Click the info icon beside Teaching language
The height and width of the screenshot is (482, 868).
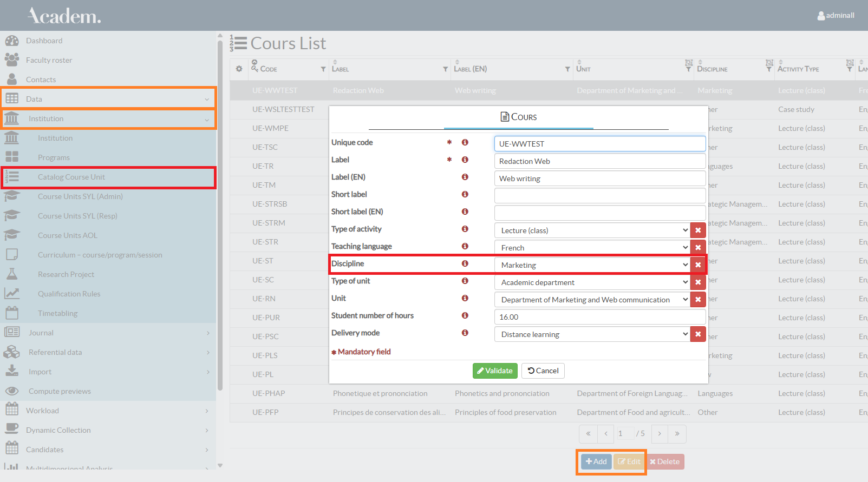coord(465,246)
